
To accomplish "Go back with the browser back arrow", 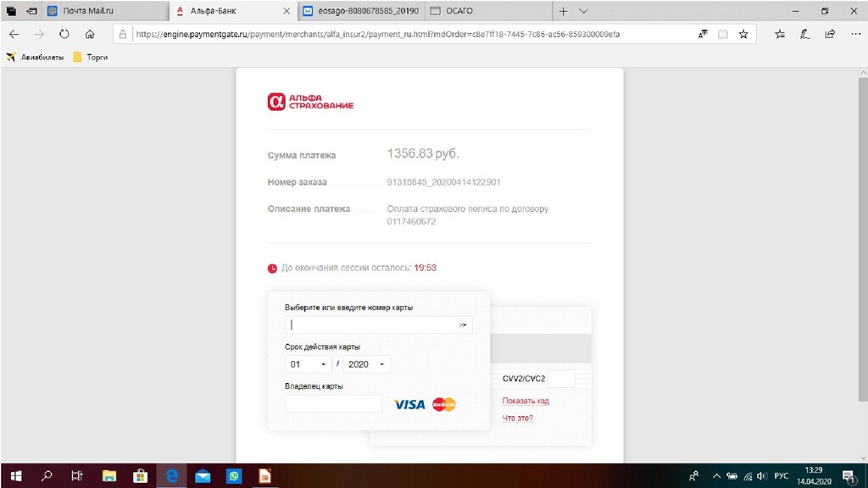I will point(14,34).
